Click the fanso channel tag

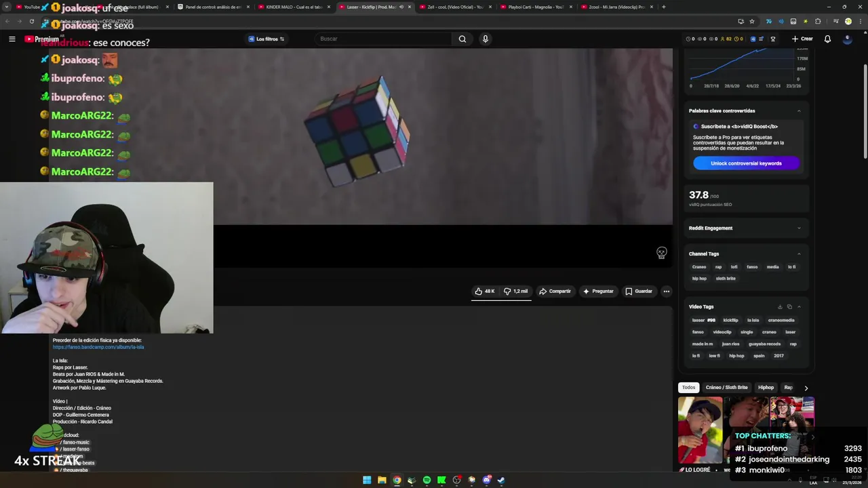click(752, 267)
